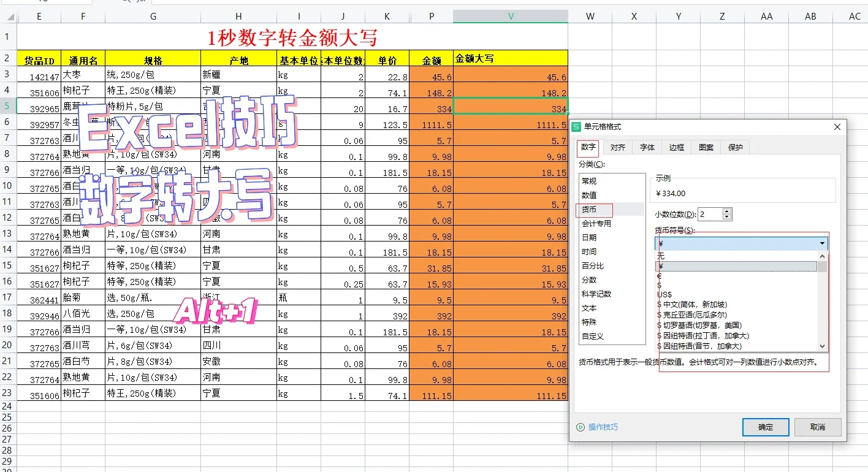The image size is (868, 472).
Task: Click the 操作技巧 help icon
Action: point(581,427)
